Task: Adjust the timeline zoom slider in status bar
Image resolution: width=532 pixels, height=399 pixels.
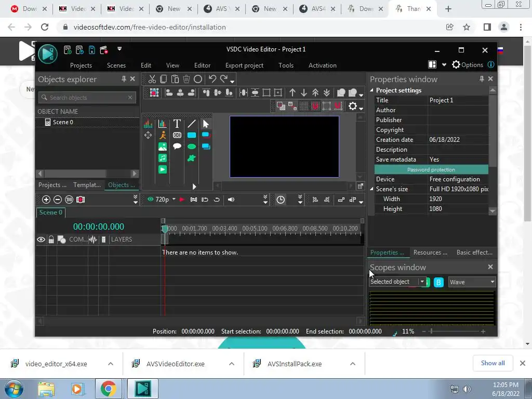Action: tap(431, 331)
